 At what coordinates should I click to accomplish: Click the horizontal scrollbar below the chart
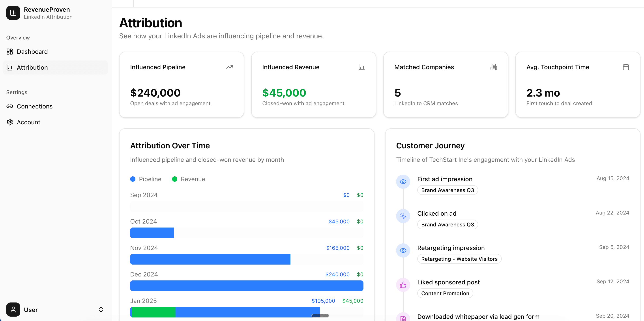[320, 315]
